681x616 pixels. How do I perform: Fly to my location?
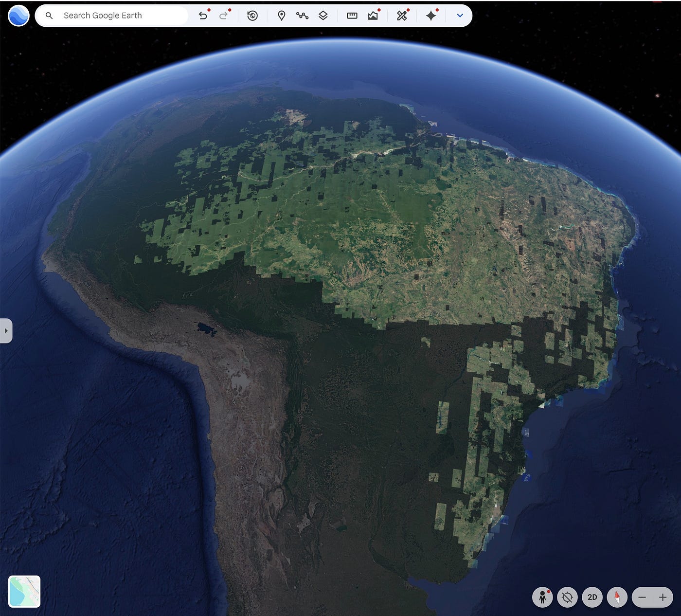pyautogui.click(x=567, y=597)
